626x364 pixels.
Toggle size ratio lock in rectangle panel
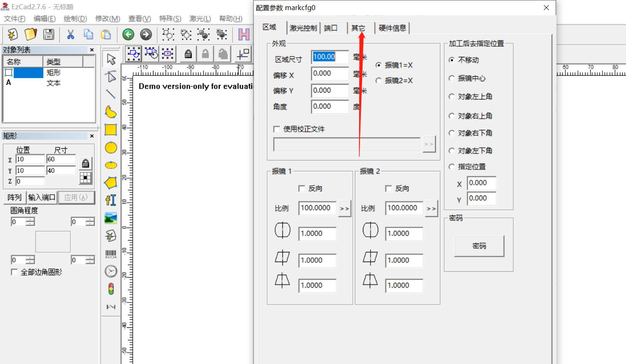86,163
